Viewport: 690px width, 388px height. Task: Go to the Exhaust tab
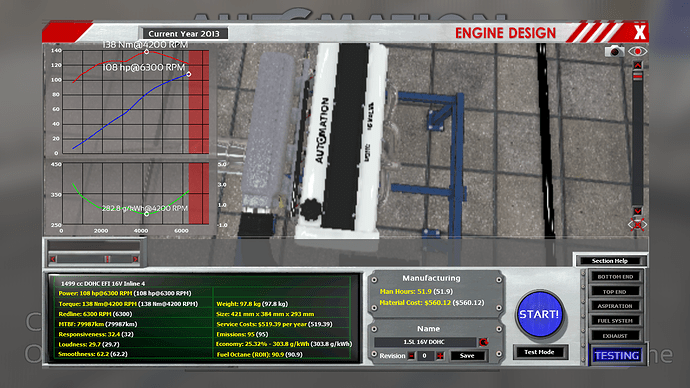click(x=615, y=336)
